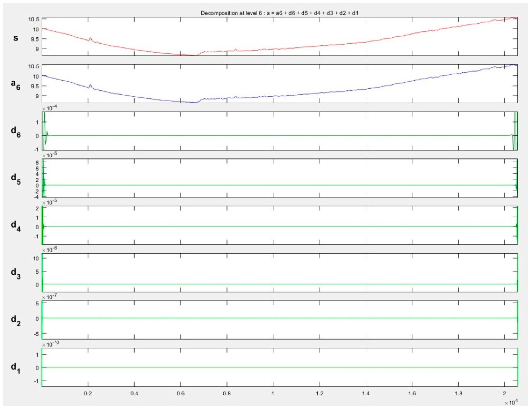This screenshot has height=409, width=532.
Task: Click y-tick -1 on the d6 plot
Action: pyautogui.click(x=37, y=149)
